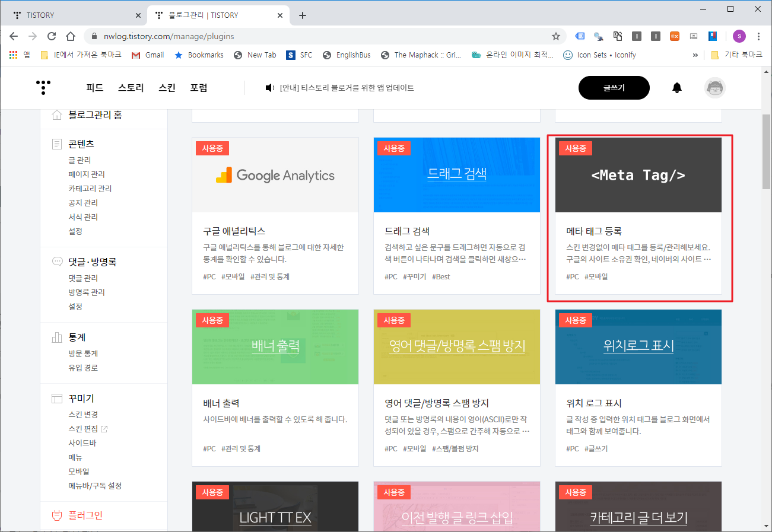Open the Meta Tag plugin banner
This screenshot has width=772, height=532.
point(638,175)
